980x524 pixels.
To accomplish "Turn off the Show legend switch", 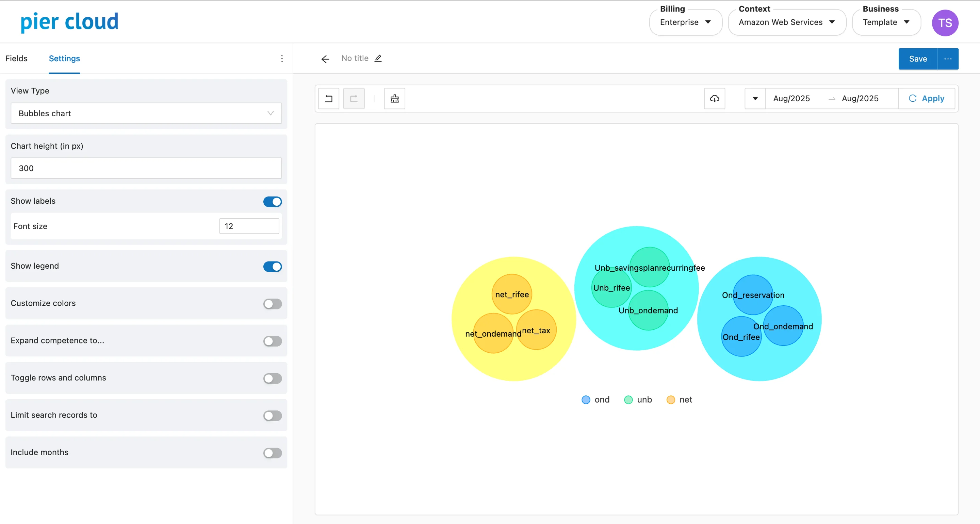I will [x=272, y=267].
